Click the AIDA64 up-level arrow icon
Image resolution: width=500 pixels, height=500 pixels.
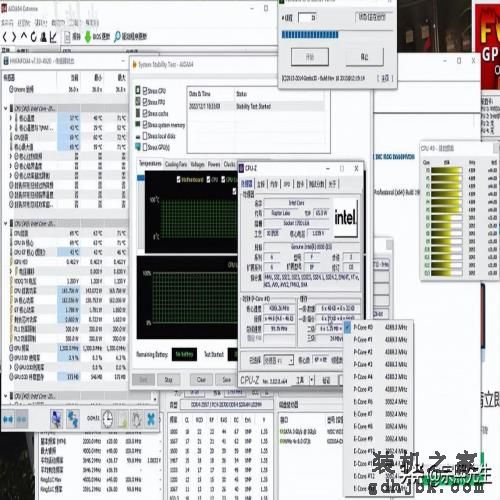point(24,36)
